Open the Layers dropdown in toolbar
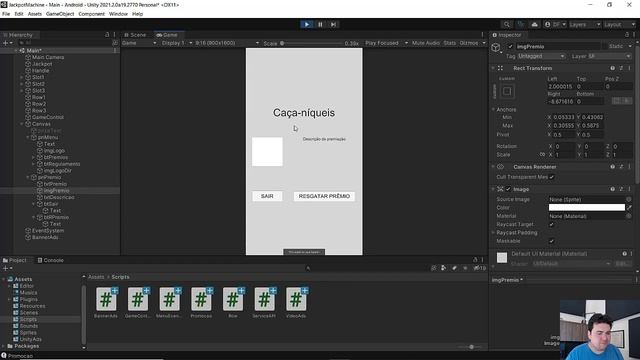This screenshot has height=360, width=640. pos(584,24)
